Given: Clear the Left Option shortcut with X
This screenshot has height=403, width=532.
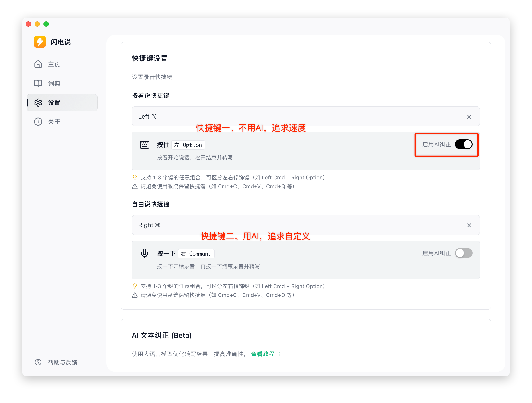Looking at the screenshot, I should point(469,117).
